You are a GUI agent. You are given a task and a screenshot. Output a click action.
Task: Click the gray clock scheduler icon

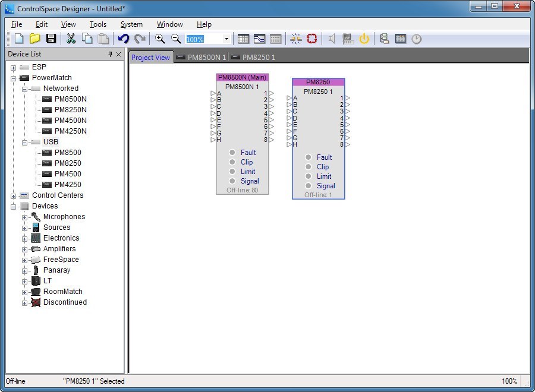point(417,39)
